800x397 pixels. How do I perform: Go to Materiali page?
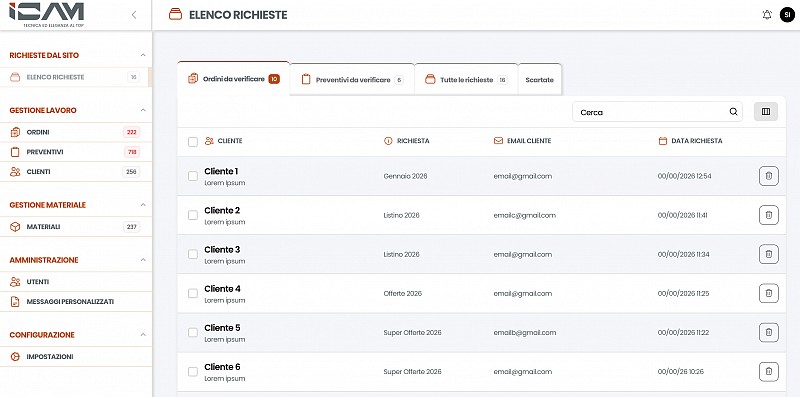coord(76,227)
